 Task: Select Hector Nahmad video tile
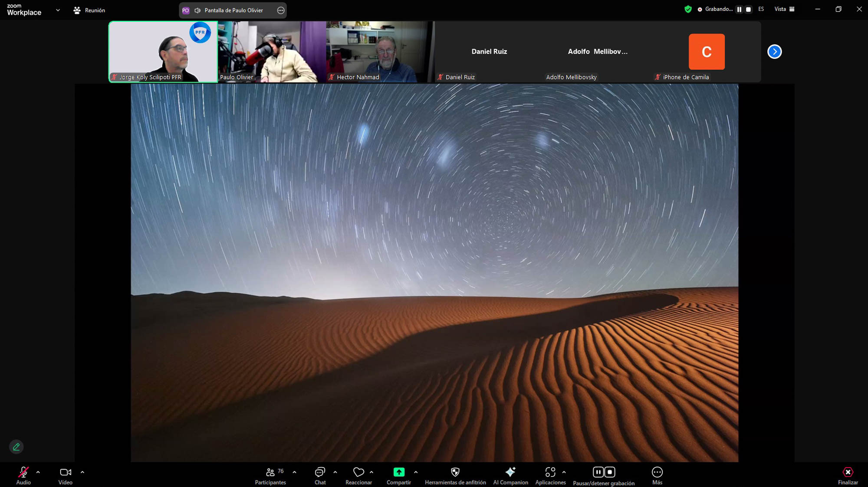tap(380, 52)
